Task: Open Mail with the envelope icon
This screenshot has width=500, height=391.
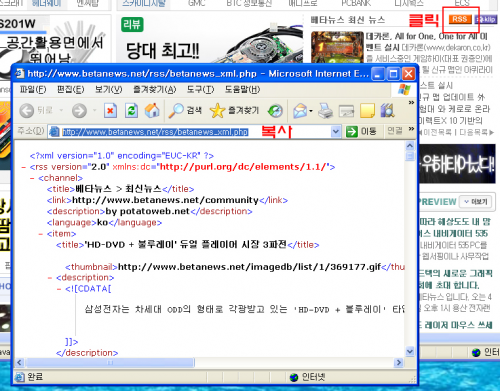Action: pyautogui.click(x=300, y=111)
